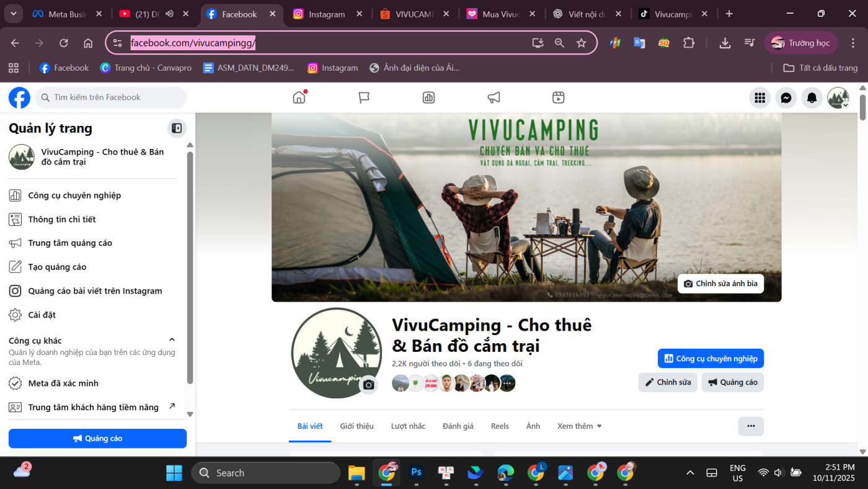Open the Facebook menu grid icon
The width and height of the screenshot is (868, 489).
pyautogui.click(x=759, y=97)
